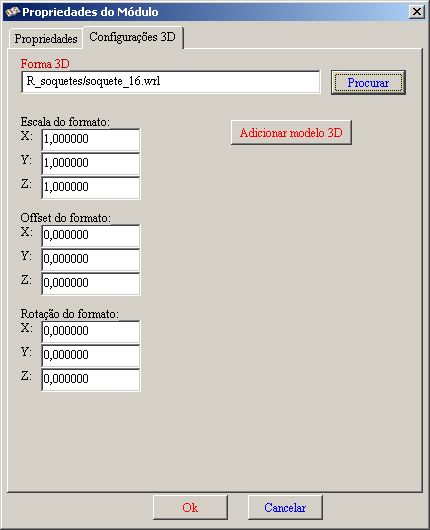The height and width of the screenshot is (530, 430).
Task: Select the Configurações 3D tab
Action: tap(133, 37)
